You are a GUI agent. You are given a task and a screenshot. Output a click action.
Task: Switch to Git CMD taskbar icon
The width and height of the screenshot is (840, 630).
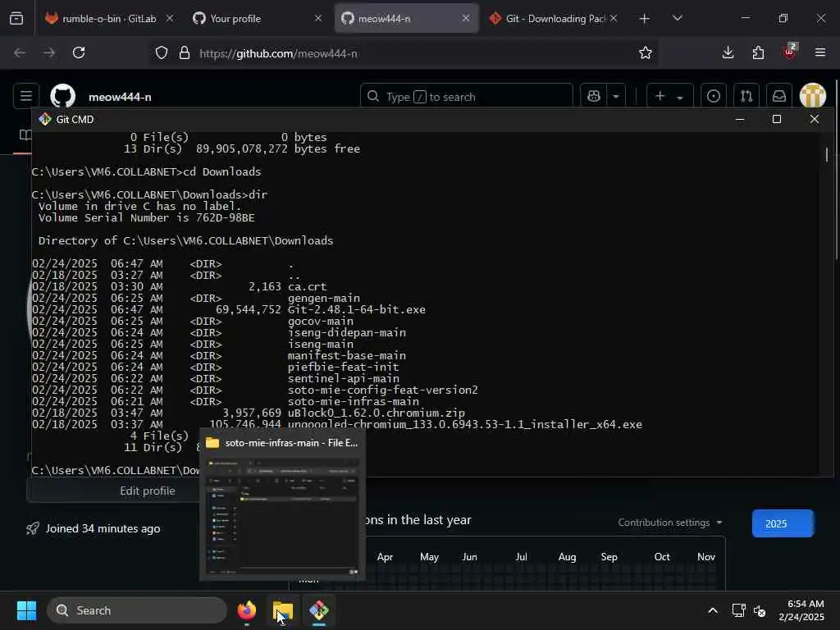319,610
